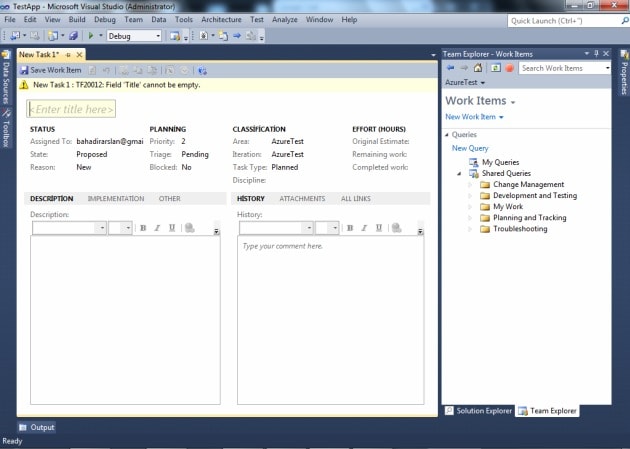630x449 pixels.
Task: Toggle bold in History editor
Action: point(350,228)
